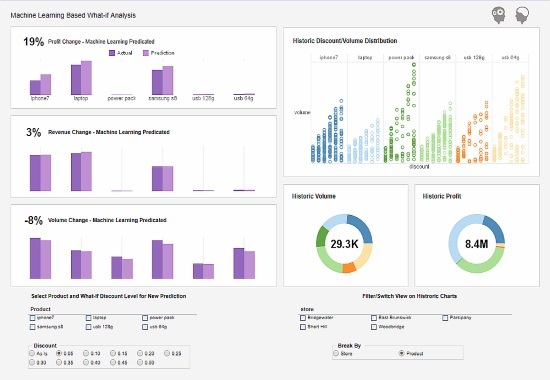Click the volume axis label beside scatter chart
The image size is (550, 380).
pyautogui.click(x=302, y=112)
